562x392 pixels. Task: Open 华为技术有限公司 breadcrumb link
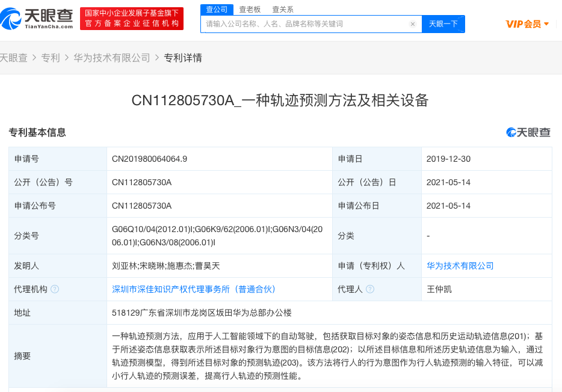click(x=112, y=58)
